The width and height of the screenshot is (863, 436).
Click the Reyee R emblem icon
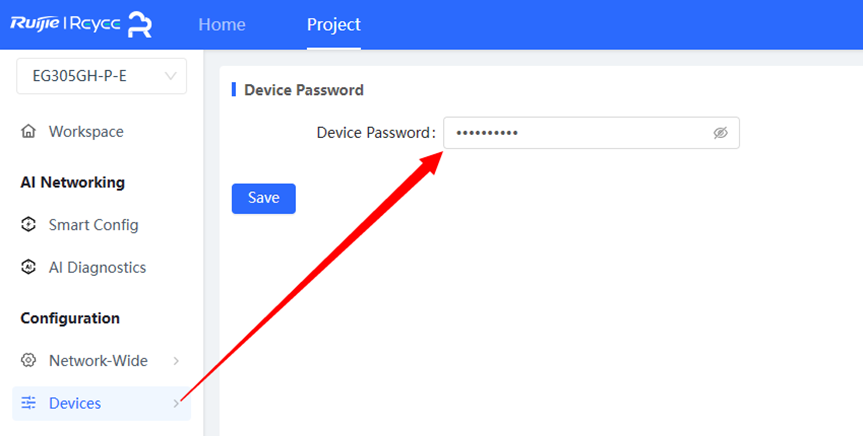140,24
